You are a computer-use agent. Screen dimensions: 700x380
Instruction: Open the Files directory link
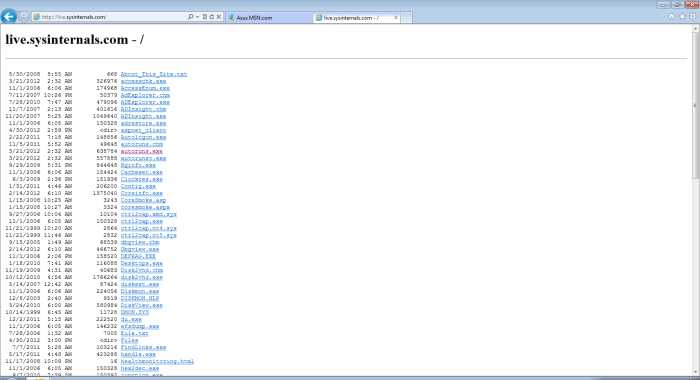point(129,340)
